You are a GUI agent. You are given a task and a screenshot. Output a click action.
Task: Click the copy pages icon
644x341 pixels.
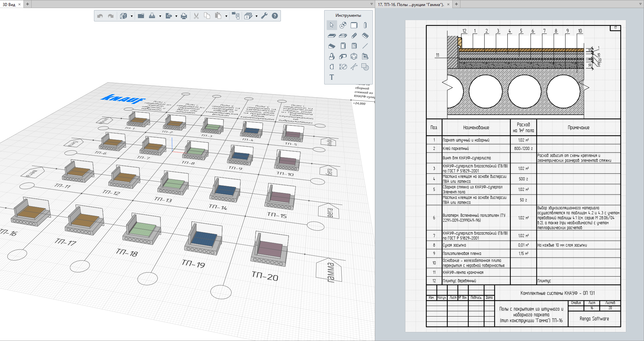coord(207,16)
